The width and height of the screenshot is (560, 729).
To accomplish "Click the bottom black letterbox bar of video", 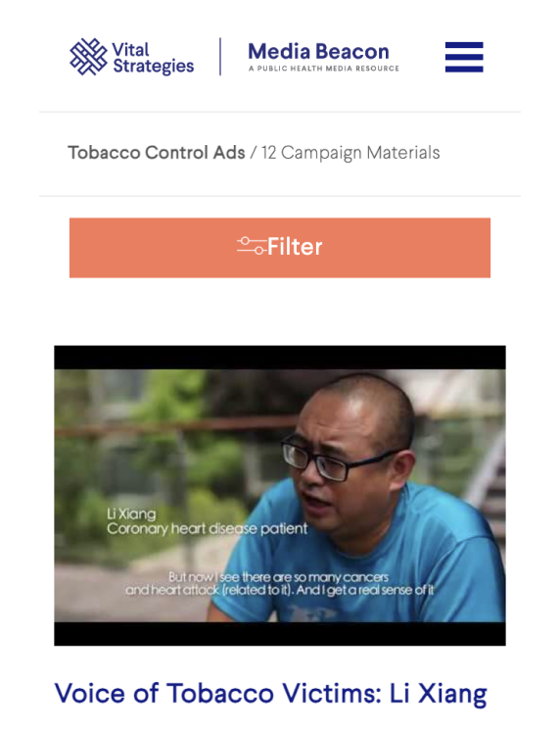I will (x=280, y=634).
